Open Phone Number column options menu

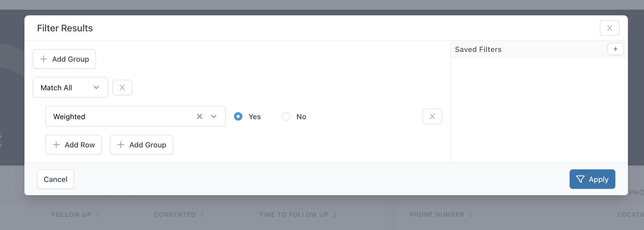click(470, 215)
